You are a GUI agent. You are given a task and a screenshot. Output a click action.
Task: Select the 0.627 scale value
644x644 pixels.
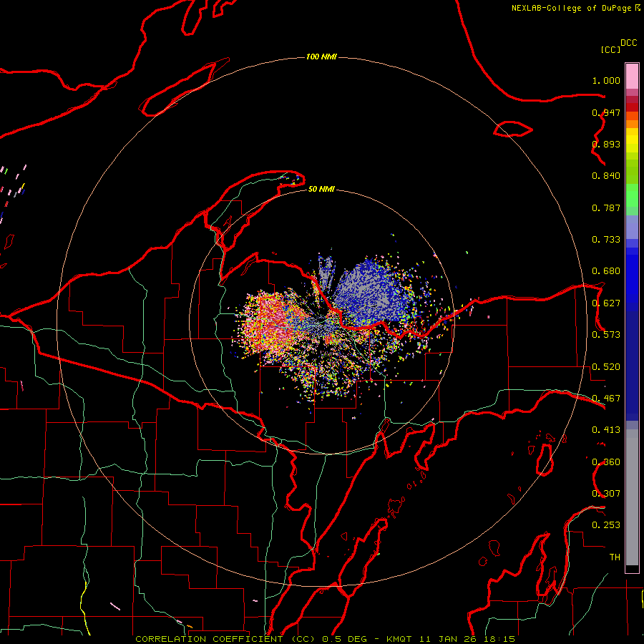[606, 303]
